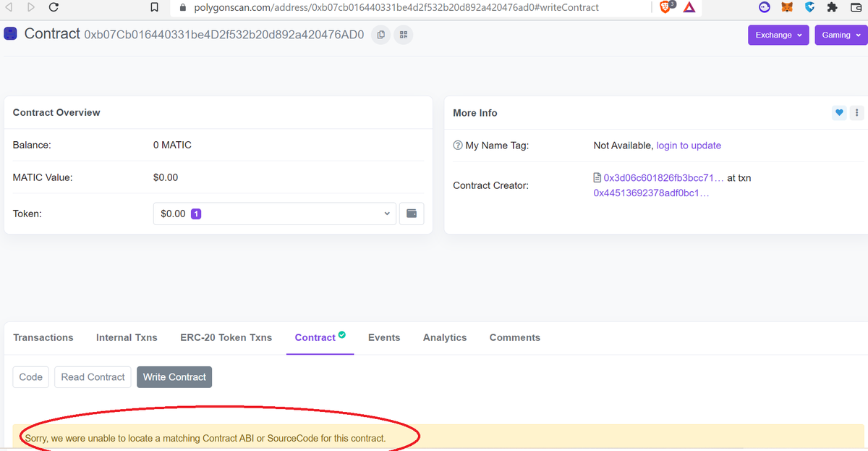The width and height of the screenshot is (868, 451).
Task: Open the purple round extension icon
Action: point(765,8)
